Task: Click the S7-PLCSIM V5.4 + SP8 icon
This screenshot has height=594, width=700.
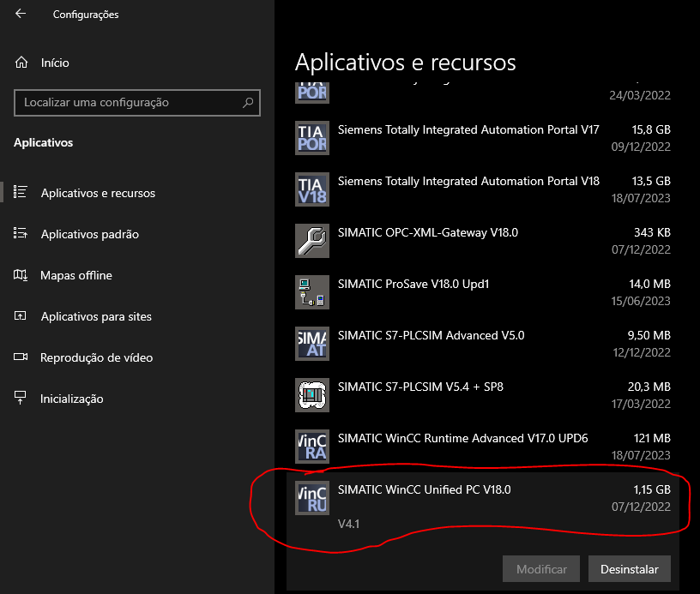Action: coord(311,394)
